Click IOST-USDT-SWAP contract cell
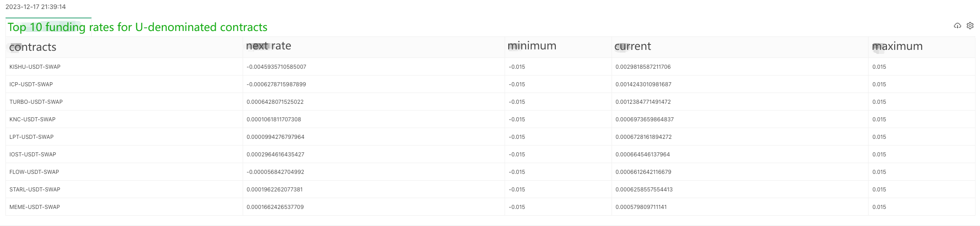 pyautogui.click(x=33, y=155)
